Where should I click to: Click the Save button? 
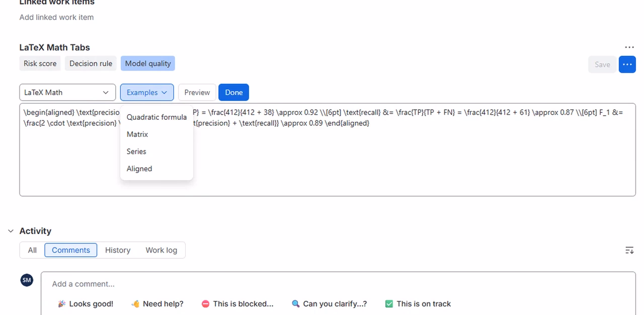[602, 64]
